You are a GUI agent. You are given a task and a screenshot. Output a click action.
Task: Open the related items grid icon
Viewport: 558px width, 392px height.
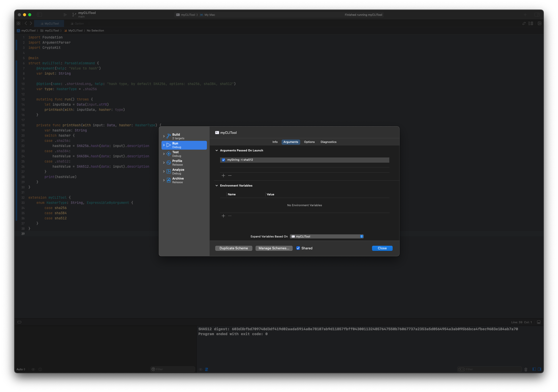pos(18,23)
